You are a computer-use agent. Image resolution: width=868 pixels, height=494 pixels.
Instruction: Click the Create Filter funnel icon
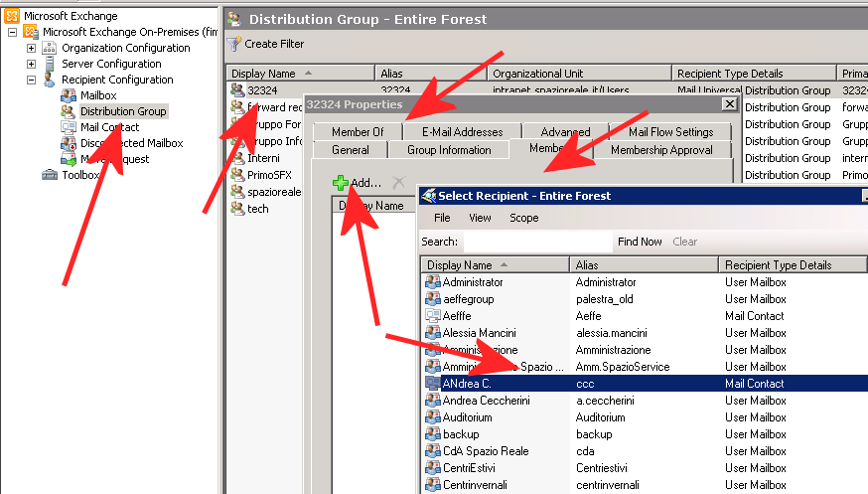click(234, 44)
